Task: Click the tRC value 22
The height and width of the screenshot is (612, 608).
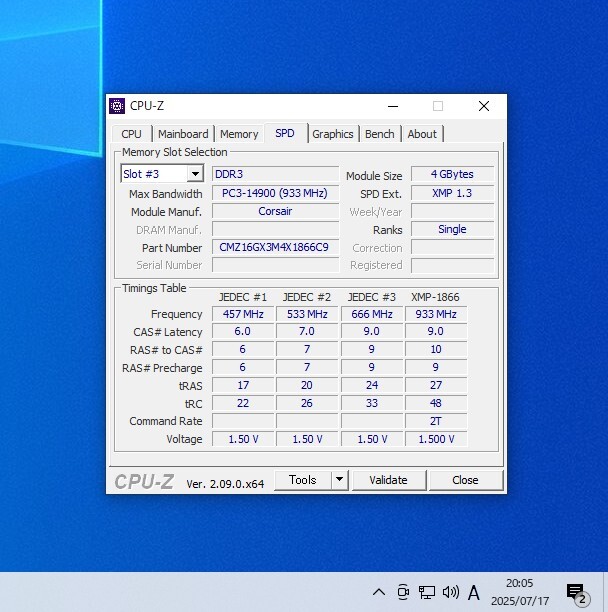Action: [x=243, y=403]
